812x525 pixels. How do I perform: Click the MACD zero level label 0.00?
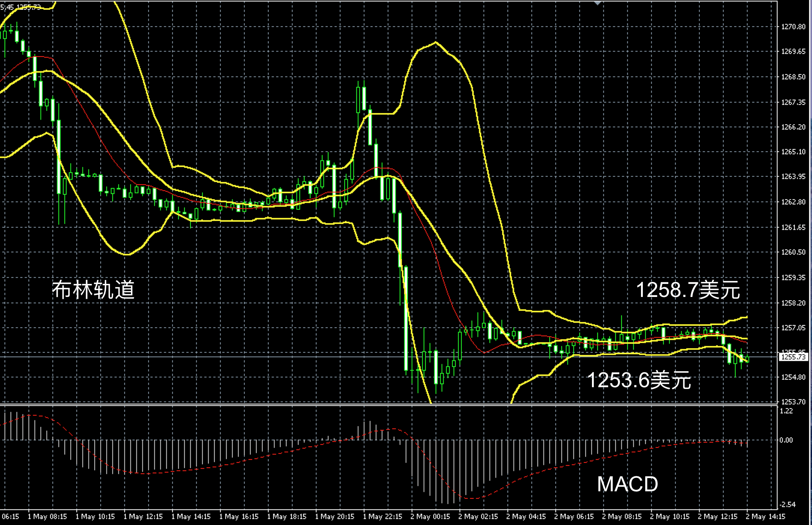[786, 440]
